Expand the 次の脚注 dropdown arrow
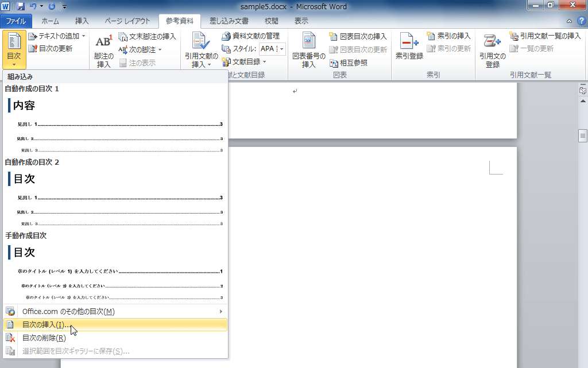Viewport: 588px width, 368px height. (x=160, y=50)
